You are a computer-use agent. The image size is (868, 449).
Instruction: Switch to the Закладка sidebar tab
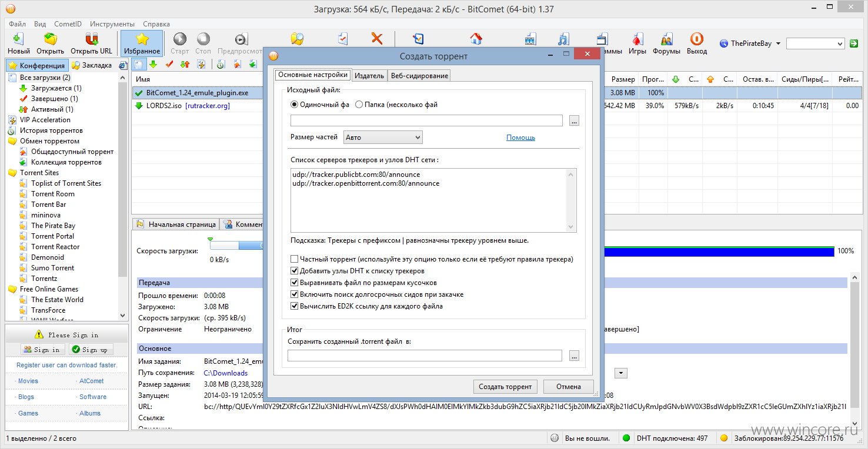92,65
